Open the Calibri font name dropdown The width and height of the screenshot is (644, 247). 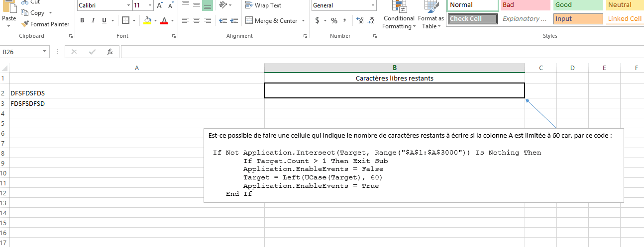(128, 6)
